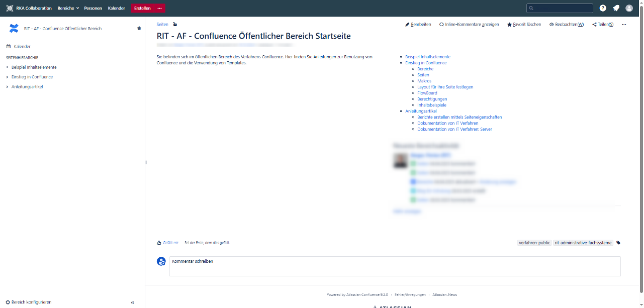
Task: Click the commenter avatar icon
Action: click(x=161, y=261)
